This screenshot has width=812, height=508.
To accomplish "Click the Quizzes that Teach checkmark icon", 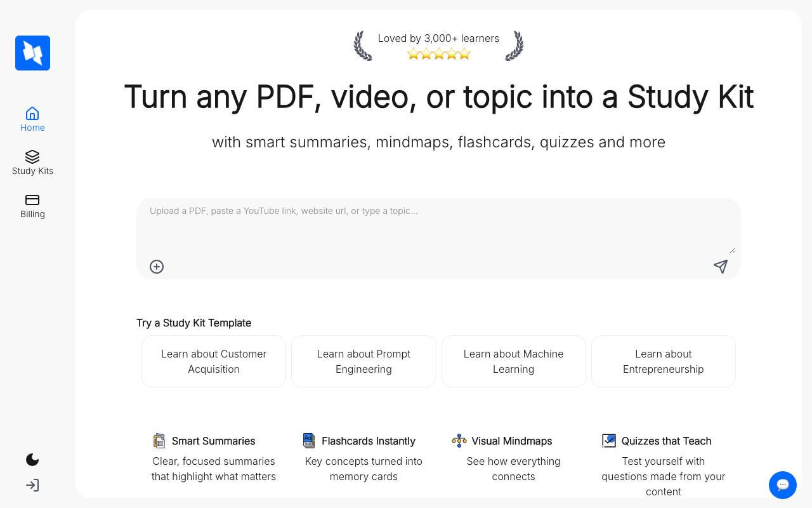I will (609, 441).
